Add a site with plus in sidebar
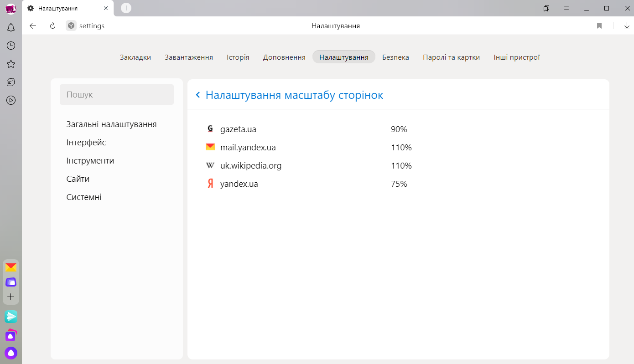The image size is (634, 364). pyautogui.click(x=11, y=297)
